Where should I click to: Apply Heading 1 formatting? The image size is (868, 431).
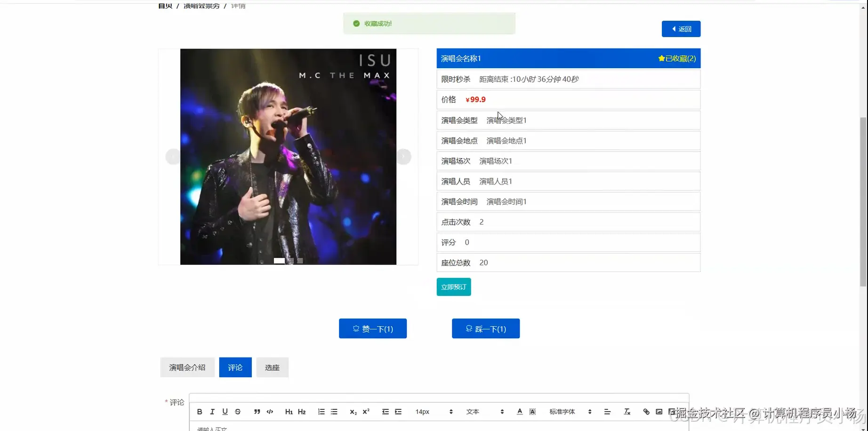[289, 412]
